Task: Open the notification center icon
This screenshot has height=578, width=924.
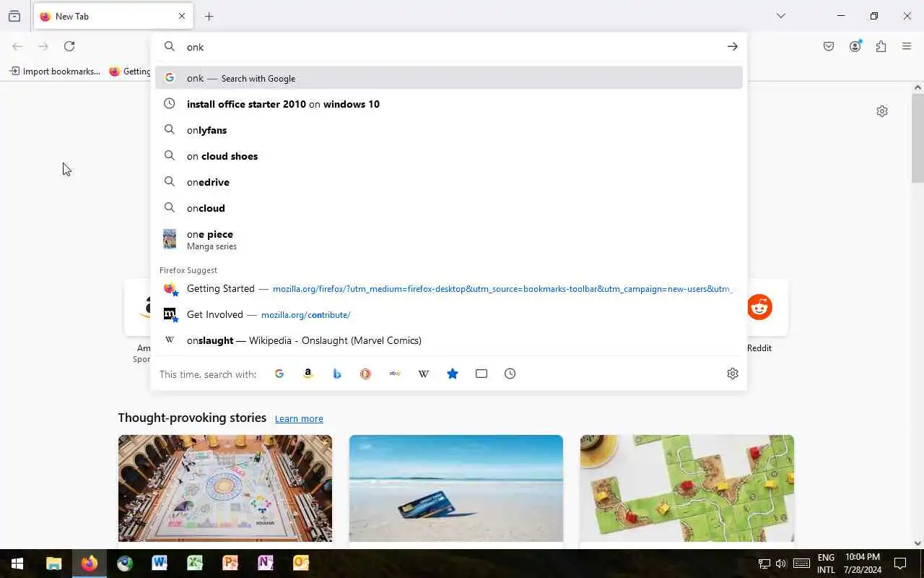Action: [x=900, y=564]
